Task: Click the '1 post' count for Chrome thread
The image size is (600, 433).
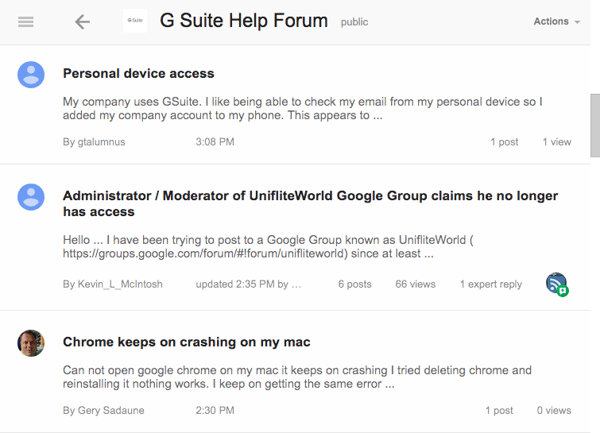Action: coord(499,410)
